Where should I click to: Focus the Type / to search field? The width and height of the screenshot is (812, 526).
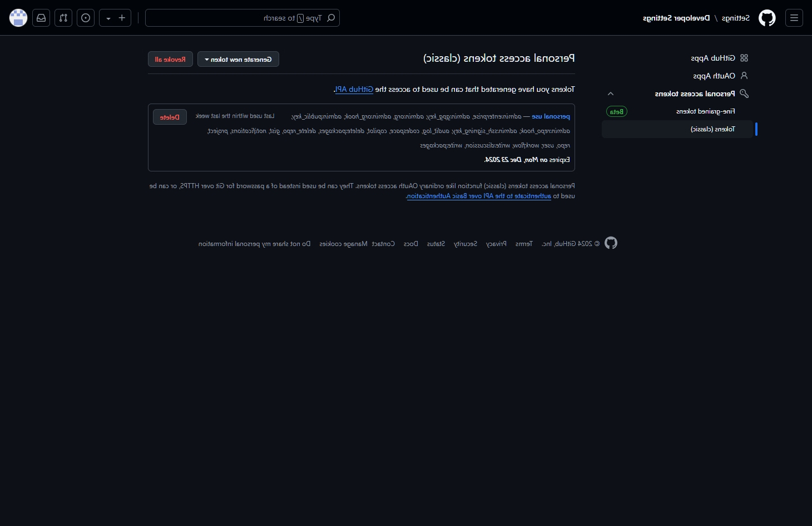coord(242,18)
